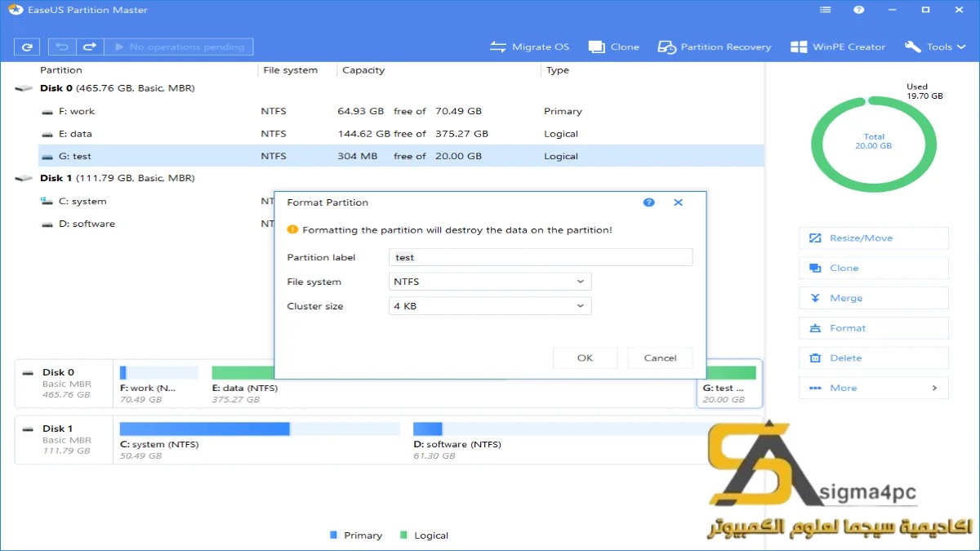The width and height of the screenshot is (980, 551).
Task: Click the Logical legend swatch
Action: tap(403, 535)
